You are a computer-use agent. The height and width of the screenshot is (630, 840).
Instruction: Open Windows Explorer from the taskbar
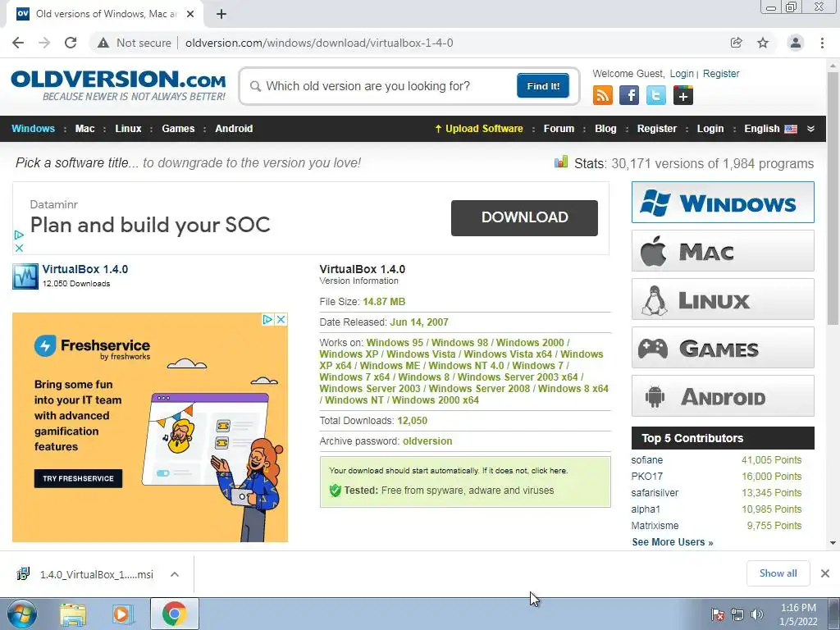[x=73, y=614]
